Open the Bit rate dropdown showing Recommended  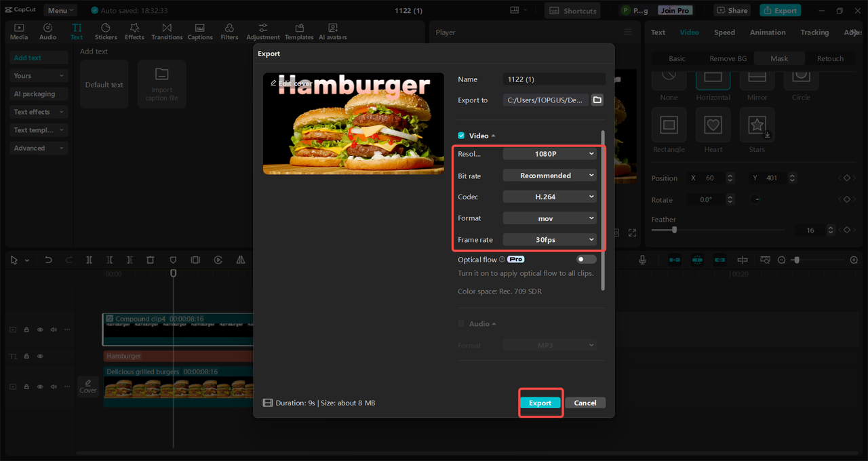(550, 176)
